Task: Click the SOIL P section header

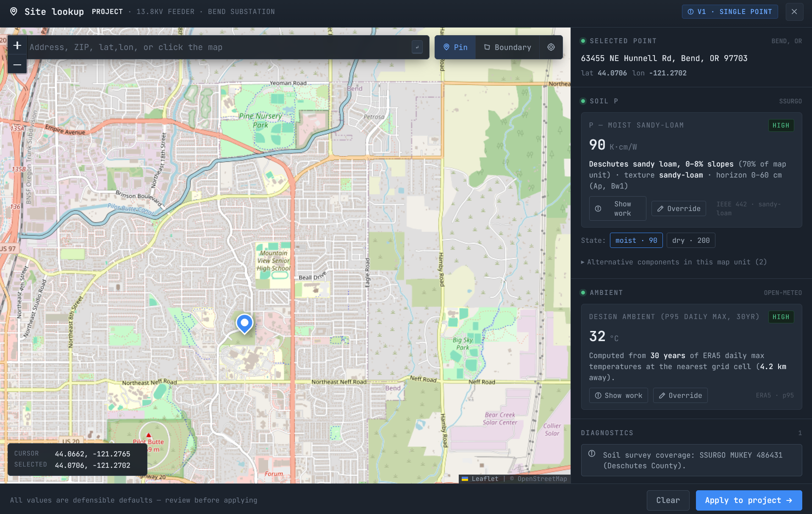Action: (604, 101)
